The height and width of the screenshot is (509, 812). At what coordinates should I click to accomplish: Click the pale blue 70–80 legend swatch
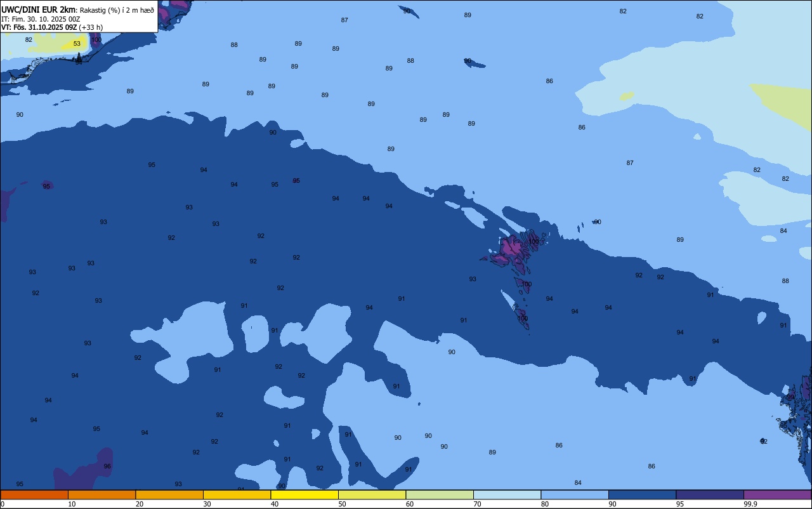point(507,494)
